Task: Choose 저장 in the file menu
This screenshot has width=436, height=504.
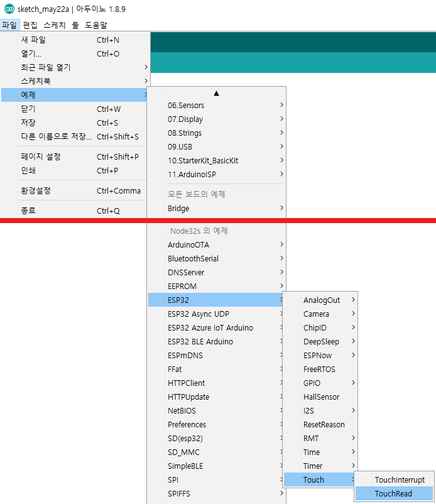Action: point(74,123)
